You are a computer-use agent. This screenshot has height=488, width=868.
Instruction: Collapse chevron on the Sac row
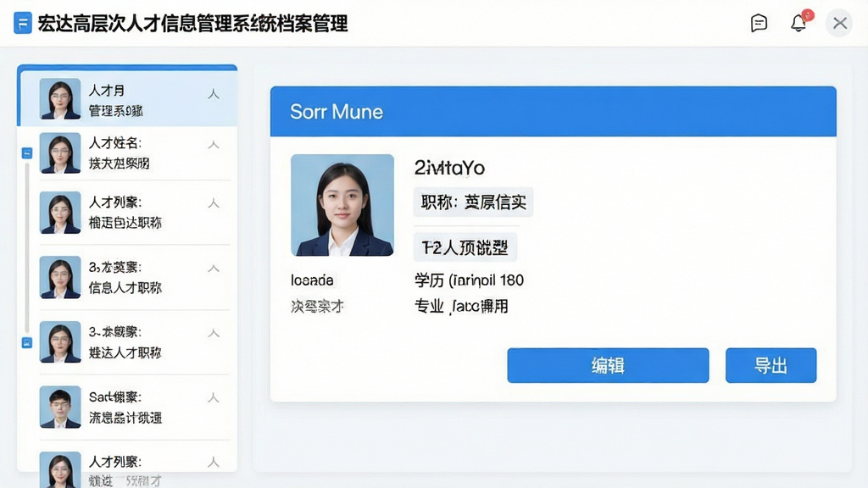(x=213, y=398)
